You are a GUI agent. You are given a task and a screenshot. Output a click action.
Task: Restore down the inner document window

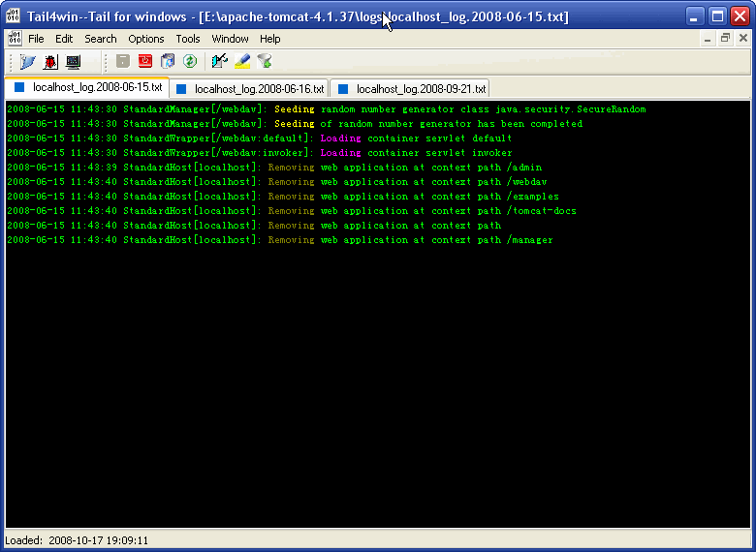coord(725,39)
